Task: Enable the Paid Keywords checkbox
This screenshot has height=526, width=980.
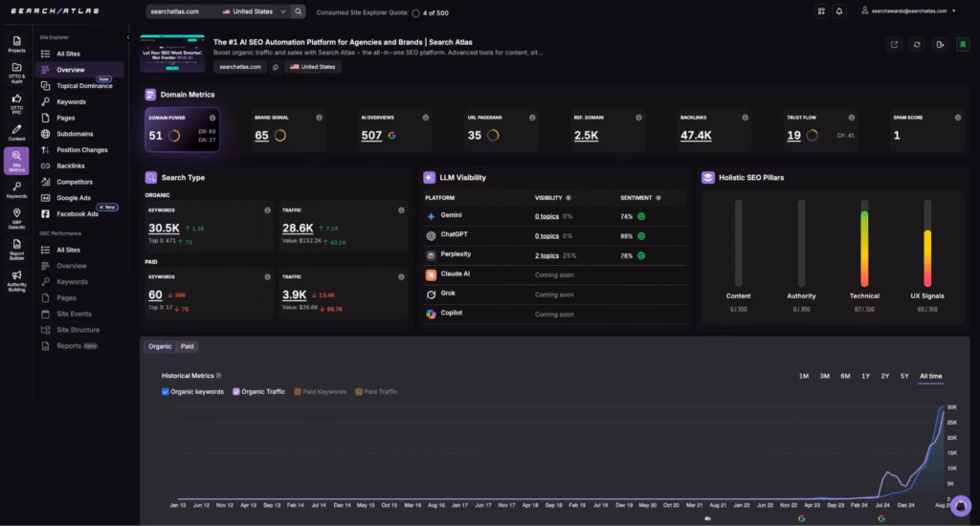Action: pos(298,391)
